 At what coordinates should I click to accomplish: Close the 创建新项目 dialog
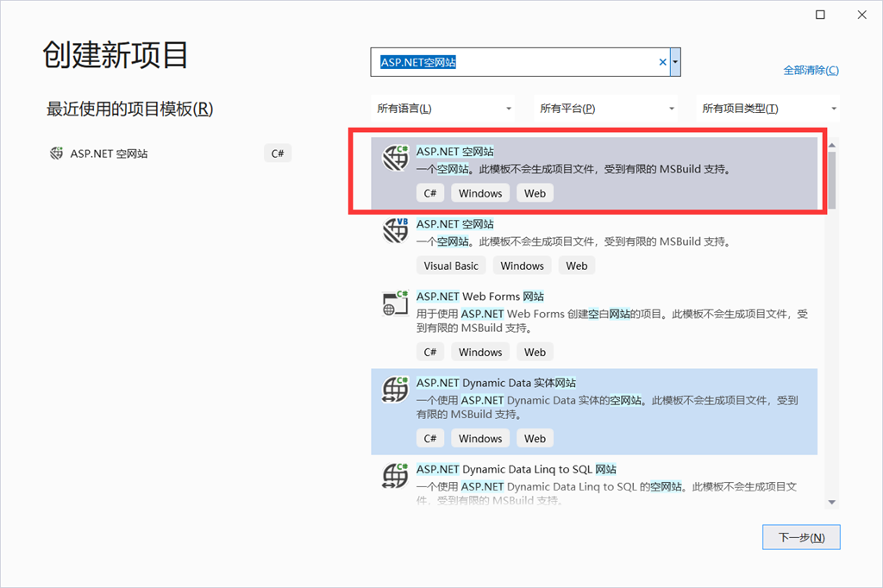click(860, 15)
